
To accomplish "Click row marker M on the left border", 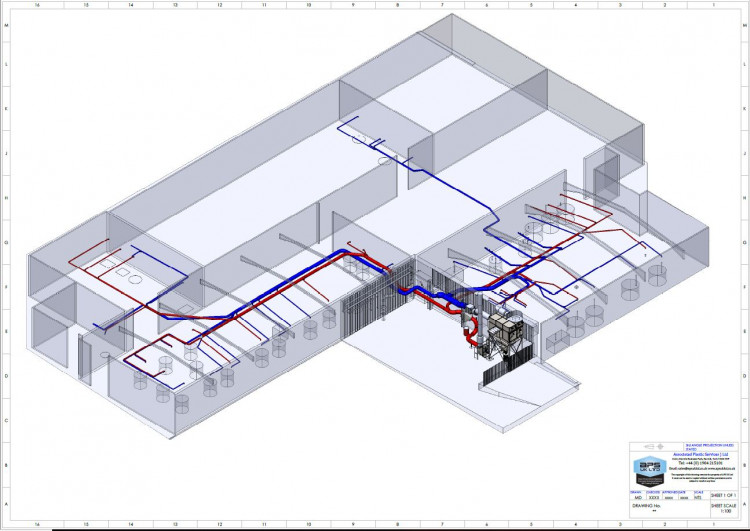I will pyautogui.click(x=7, y=24).
